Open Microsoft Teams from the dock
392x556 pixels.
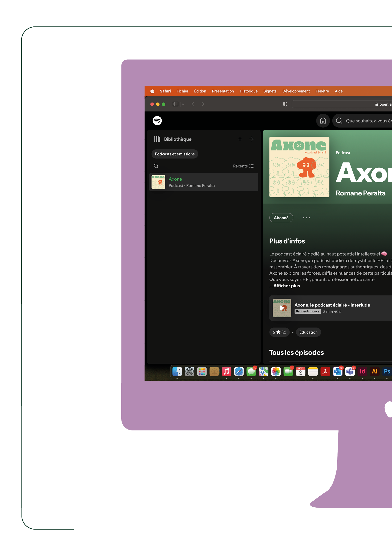(x=350, y=371)
